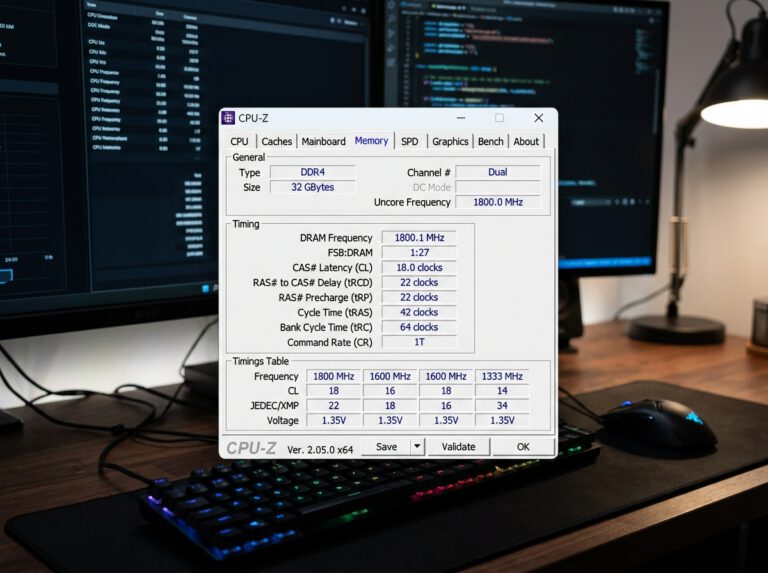Click the Command Rate (CR) label
768x573 pixels.
(x=330, y=342)
